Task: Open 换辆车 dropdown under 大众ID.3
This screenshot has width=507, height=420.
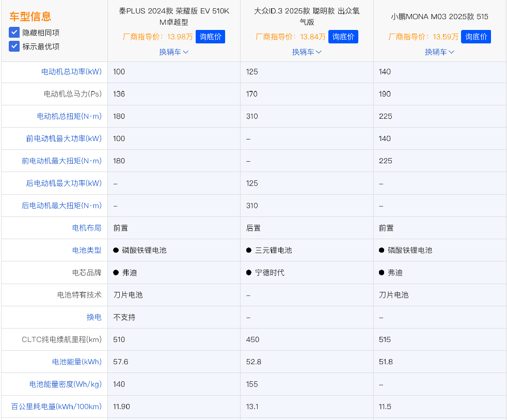Action: pos(307,52)
